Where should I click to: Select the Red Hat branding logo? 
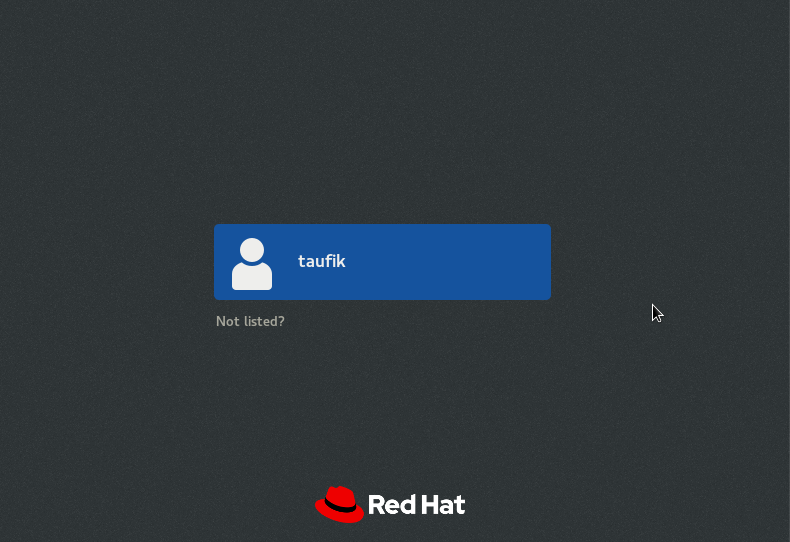click(x=390, y=504)
